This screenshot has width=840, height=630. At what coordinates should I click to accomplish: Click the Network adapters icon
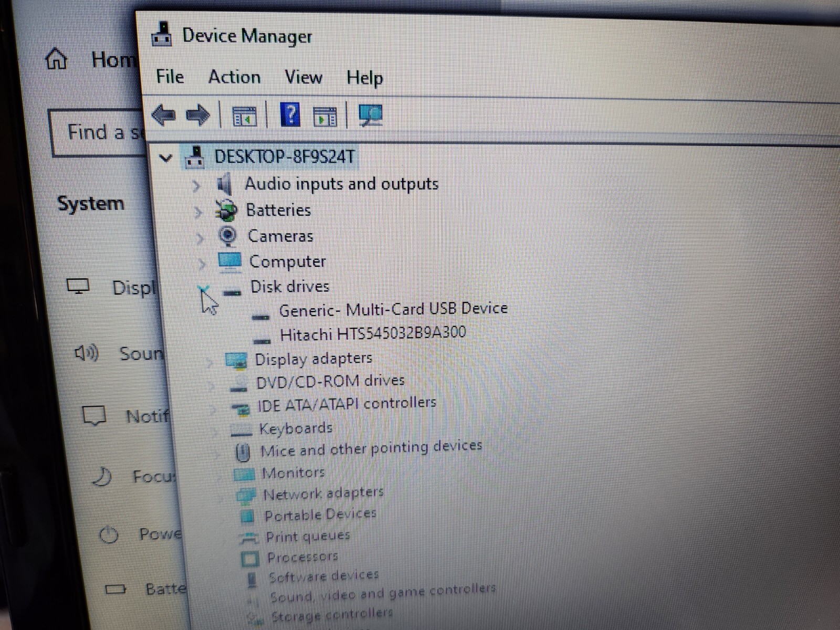pyautogui.click(x=245, y=495)
